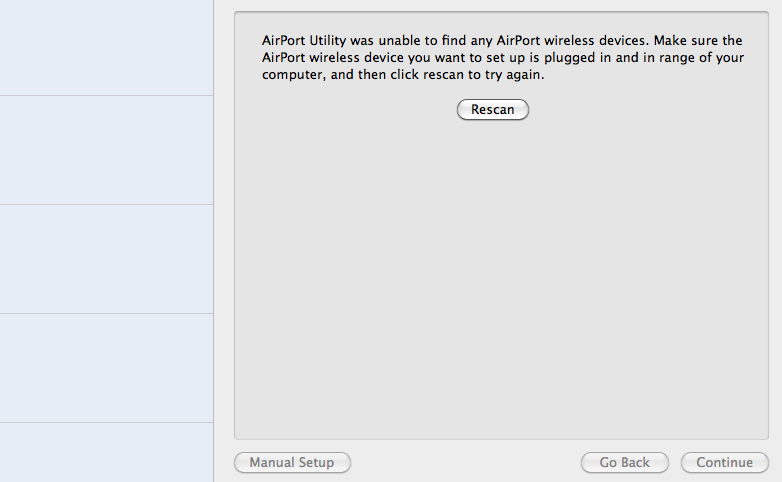782x482 pixels.
Task: Click blank space between Manual Setup and Go Back
Action: pos(466,463)
